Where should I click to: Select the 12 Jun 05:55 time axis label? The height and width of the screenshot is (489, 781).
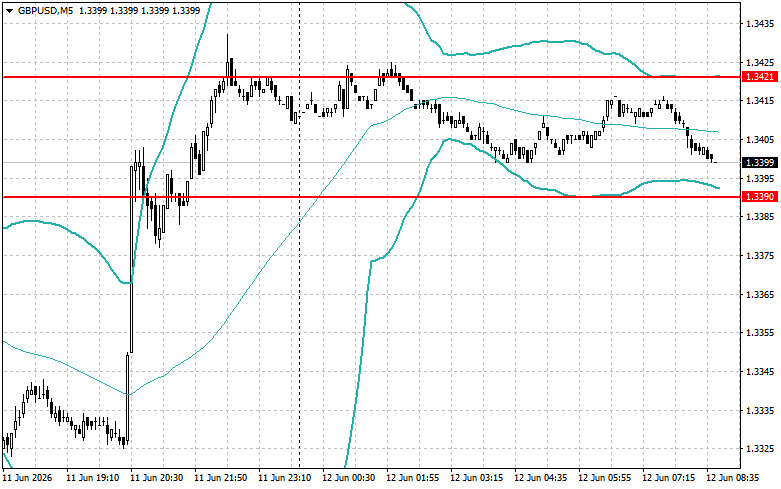click(605, 478)
